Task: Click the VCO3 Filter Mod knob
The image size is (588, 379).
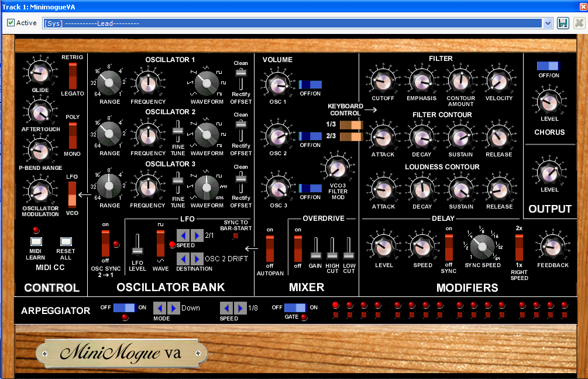Action: click(x=338, y=168)
